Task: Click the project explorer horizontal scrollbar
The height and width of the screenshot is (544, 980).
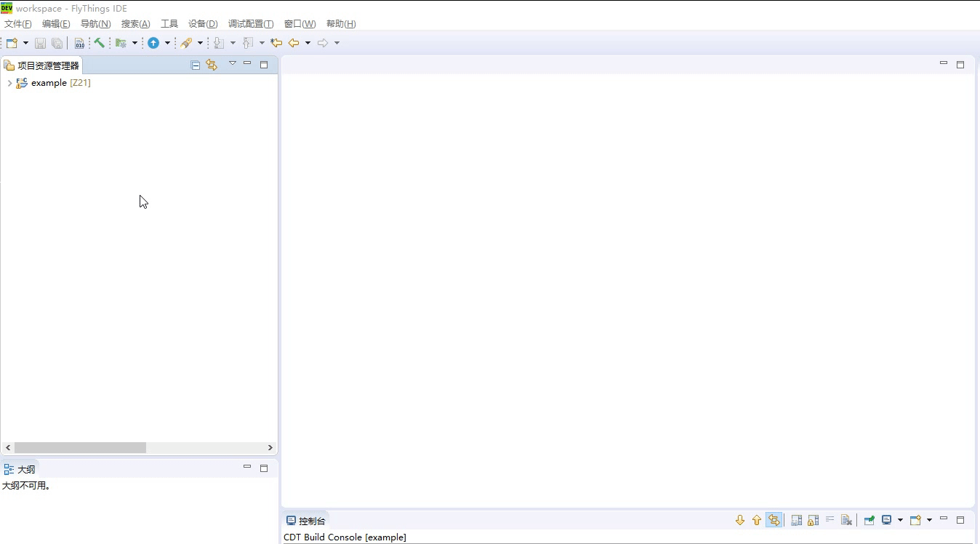Action: click(80, 448)
